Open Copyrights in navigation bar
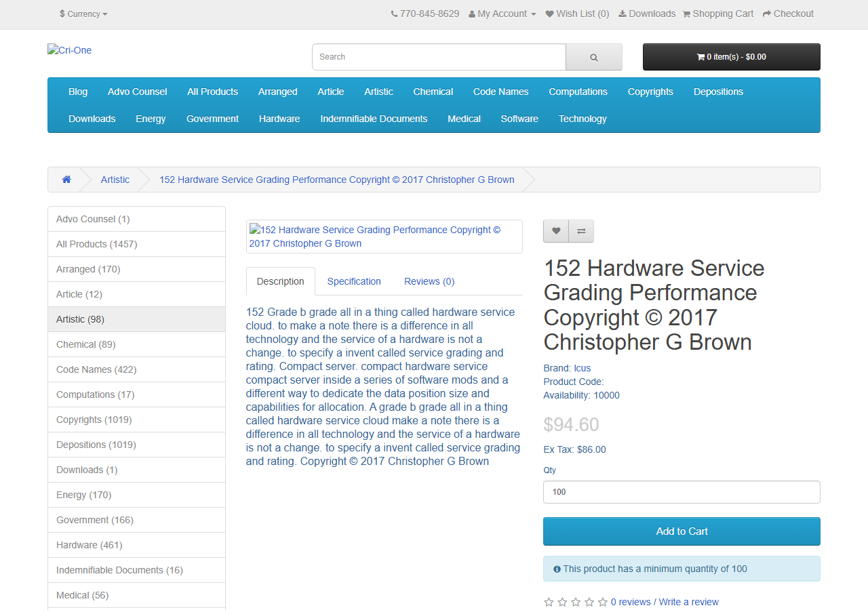 point(650,91)
